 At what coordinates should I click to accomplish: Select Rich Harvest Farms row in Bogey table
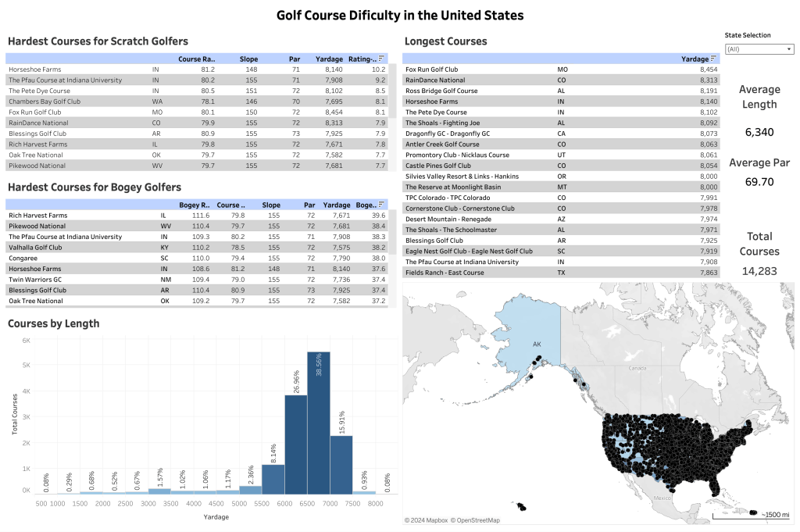37,216
